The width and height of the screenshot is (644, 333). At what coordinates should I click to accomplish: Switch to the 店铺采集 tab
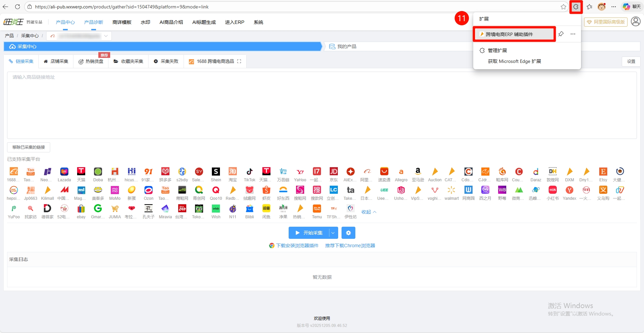56,61
